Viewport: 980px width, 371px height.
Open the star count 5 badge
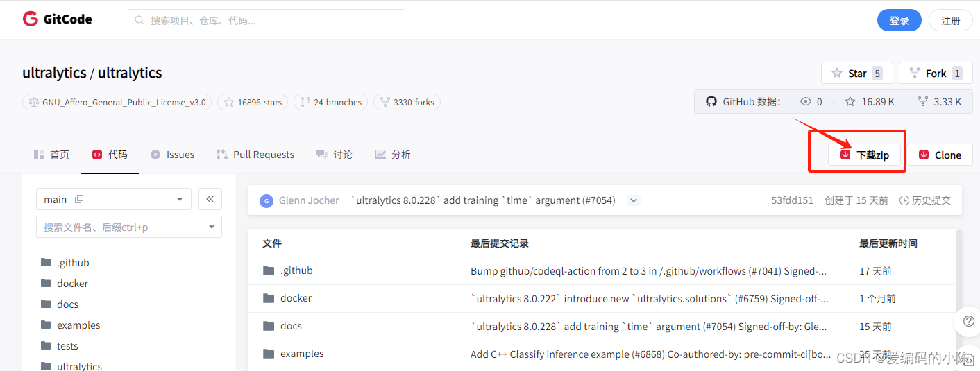[x=877, y=74]
